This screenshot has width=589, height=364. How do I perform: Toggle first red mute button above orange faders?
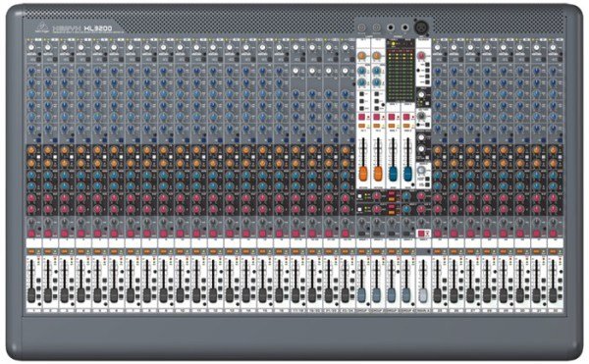click(x=362, y=118)
